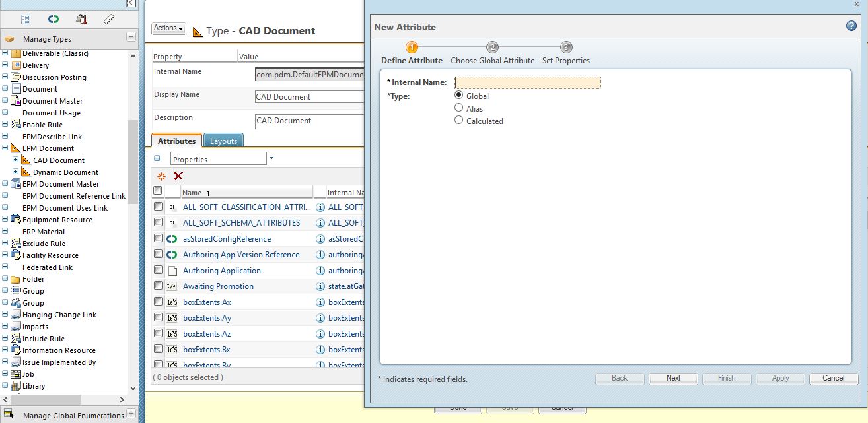The height and width of the screenshot is (423, 868).
Task: Click info icon for ALL_SOFT_CLASSIFICATION_ATTRI row
Action: coord(320,207)
